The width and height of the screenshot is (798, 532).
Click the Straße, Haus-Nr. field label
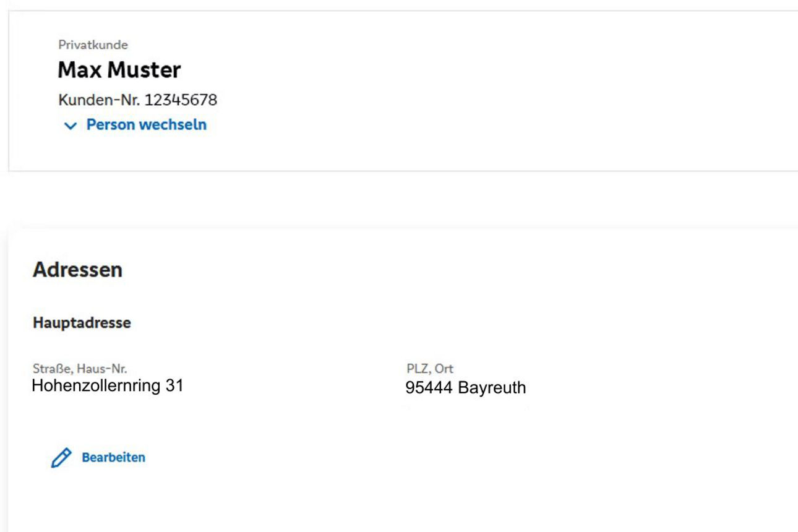80,369
